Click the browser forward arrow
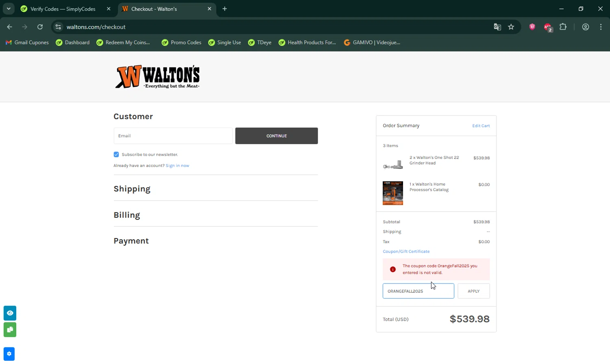Viewport: 610px width, 364px height. coord(25,27)
